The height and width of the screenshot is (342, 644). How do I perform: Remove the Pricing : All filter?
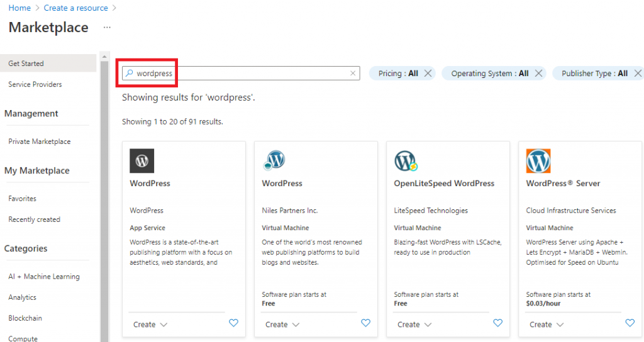point(428,73)
